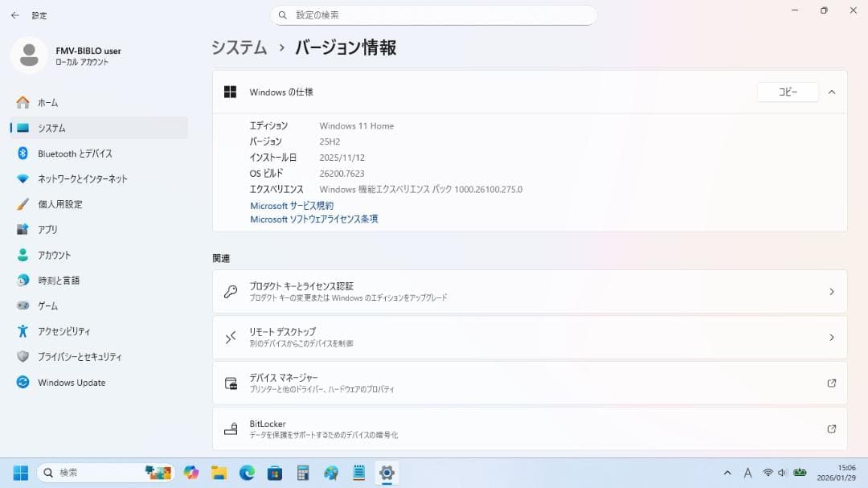Expand the リモート デスクトップ settings row
The image size is (868, 488).
(530, 337)
